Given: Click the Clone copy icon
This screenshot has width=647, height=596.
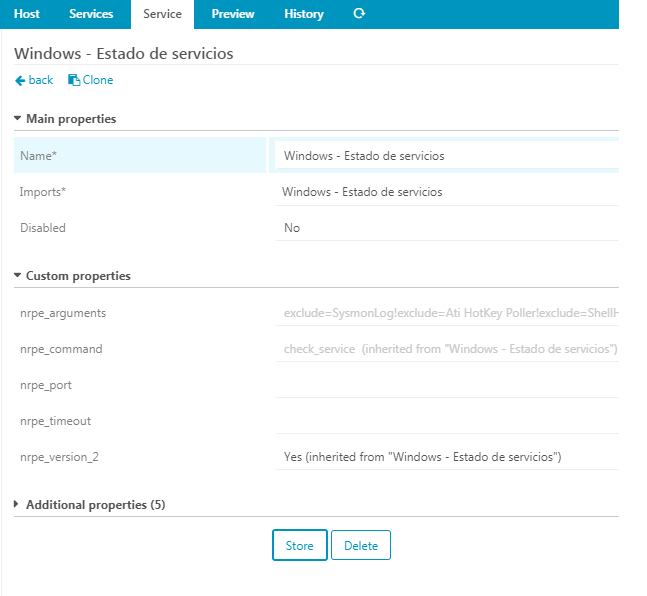Looking at the screenshot, I should coord(74,80).
